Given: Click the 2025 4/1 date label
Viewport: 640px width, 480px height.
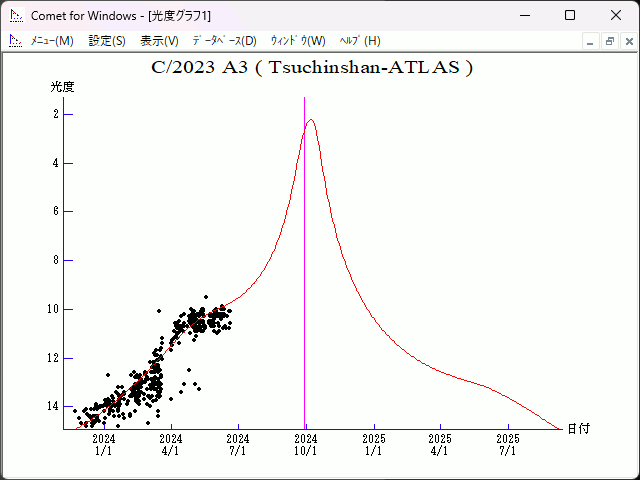Looking at the screenshot, I should 440,445.
